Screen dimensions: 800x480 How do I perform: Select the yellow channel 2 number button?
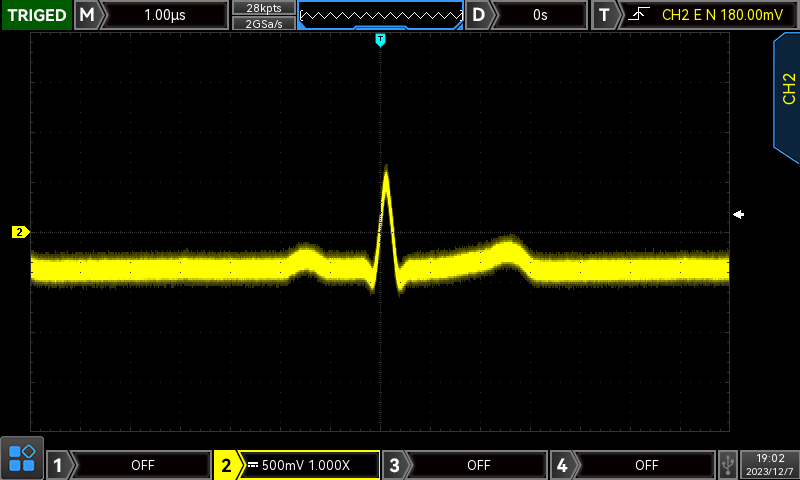(226, 465)
